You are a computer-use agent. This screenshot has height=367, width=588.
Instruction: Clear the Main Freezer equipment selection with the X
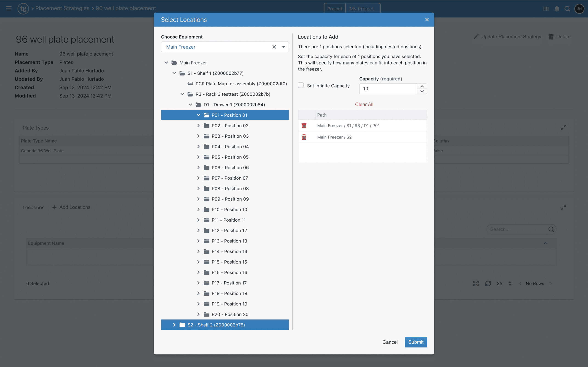click(274, 47)
